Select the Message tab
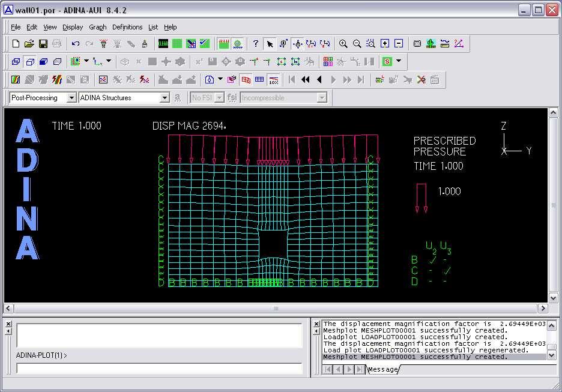 click(383, 369)
